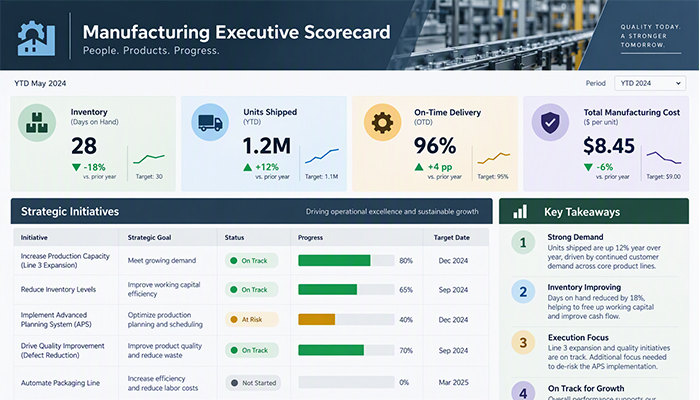Click the Strategic Initiatives section header
700x400 pixels.
(251, 211)
